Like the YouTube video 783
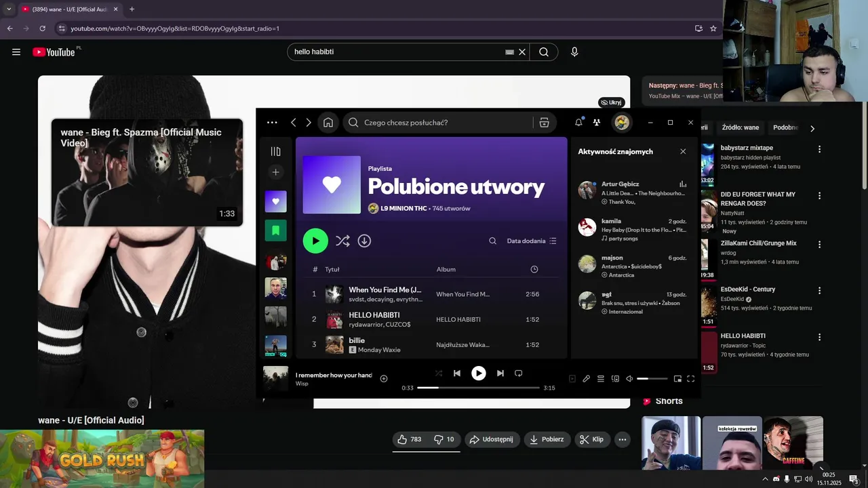 [410, 439]
